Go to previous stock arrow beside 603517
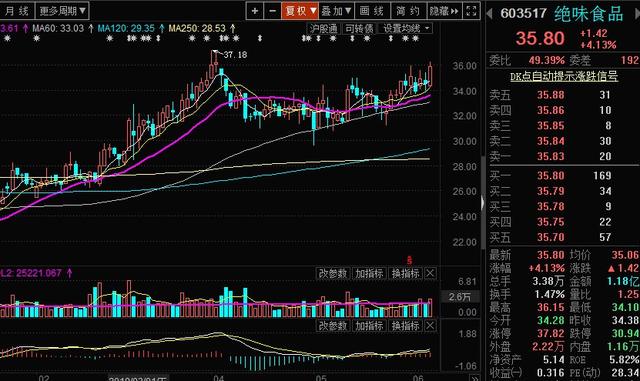Viewport: 640px width, 381px height. (489, 13)
